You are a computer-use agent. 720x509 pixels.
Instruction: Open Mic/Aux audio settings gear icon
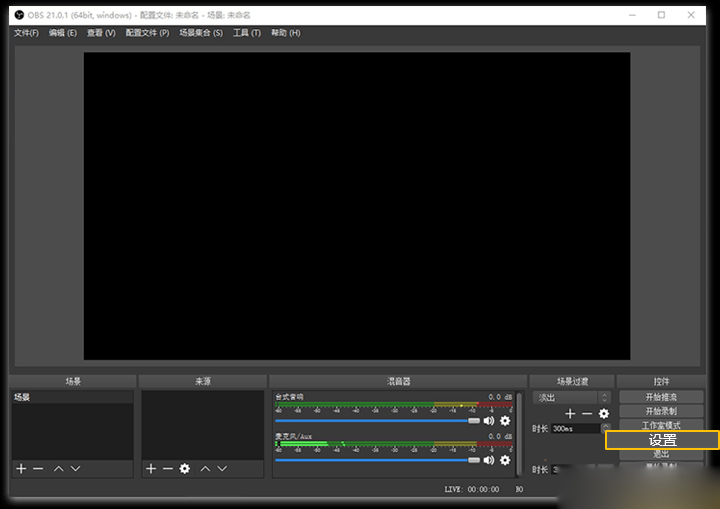click(505, 460)
